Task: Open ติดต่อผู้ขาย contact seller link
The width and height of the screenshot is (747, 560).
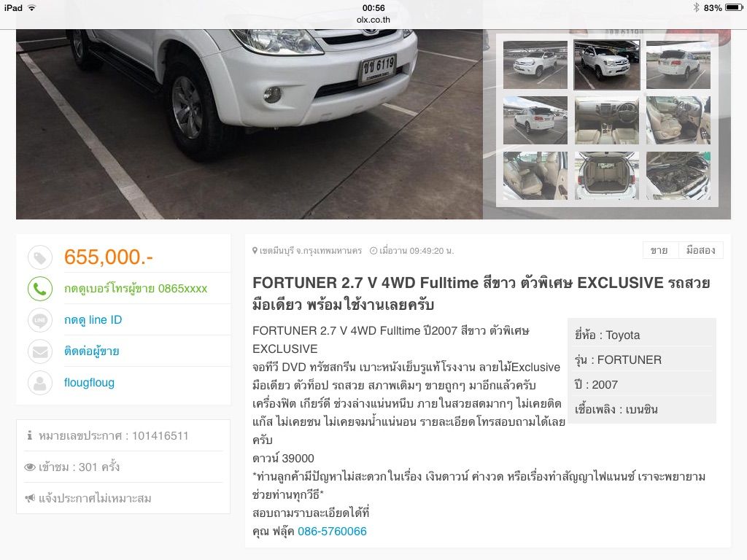Action: tap(91, 351)
